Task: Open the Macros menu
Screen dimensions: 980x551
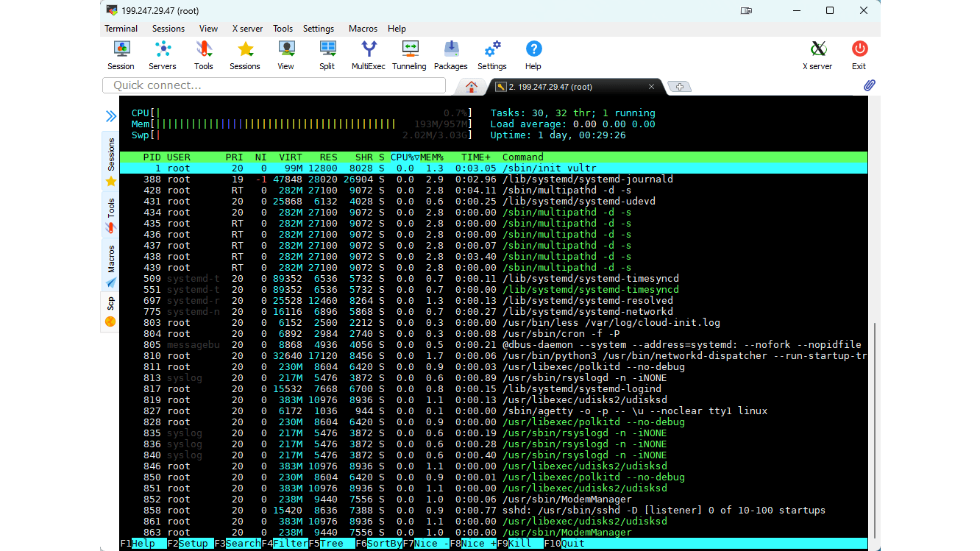Action: click(363, 29)
